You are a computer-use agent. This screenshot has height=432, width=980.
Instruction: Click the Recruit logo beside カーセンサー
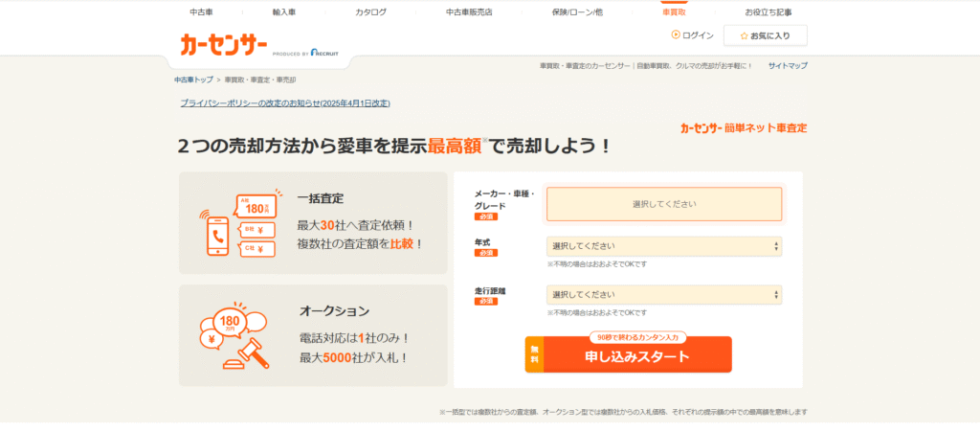(323, 53)
